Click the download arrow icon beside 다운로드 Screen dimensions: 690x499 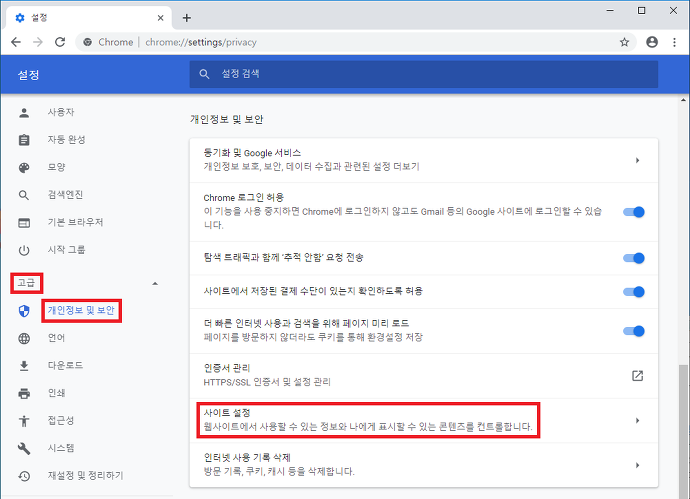(24, 366)
